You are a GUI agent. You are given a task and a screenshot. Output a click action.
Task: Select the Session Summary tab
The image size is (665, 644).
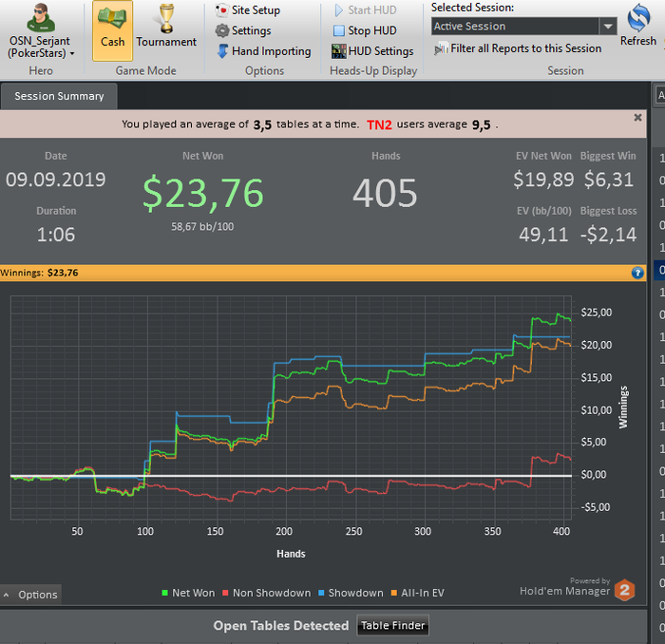tap(59, 96)
